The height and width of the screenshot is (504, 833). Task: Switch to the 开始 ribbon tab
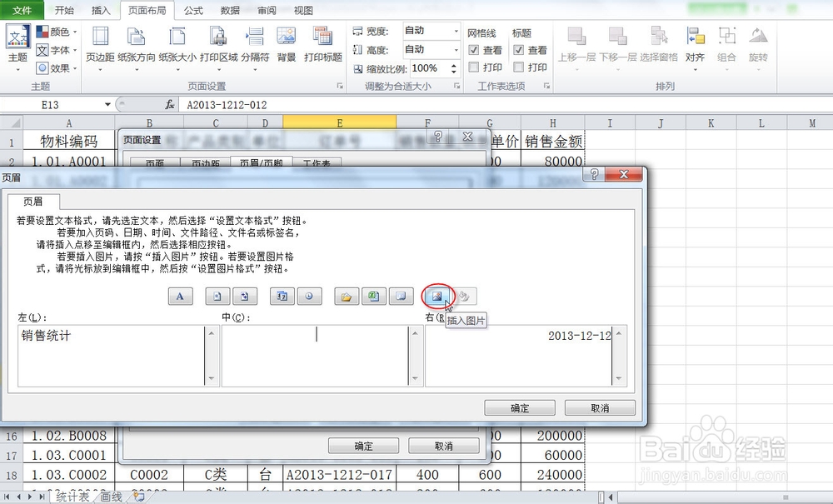coord(64,10)
